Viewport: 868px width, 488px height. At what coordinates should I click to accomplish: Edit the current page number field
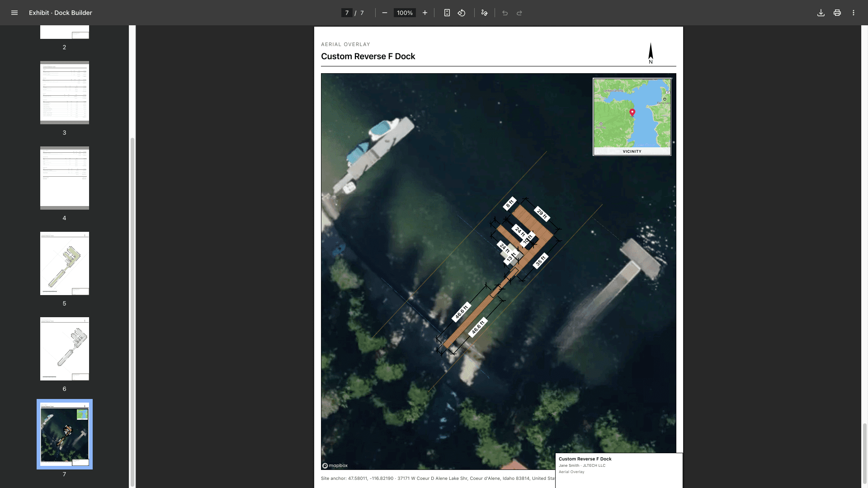[347, 13]
